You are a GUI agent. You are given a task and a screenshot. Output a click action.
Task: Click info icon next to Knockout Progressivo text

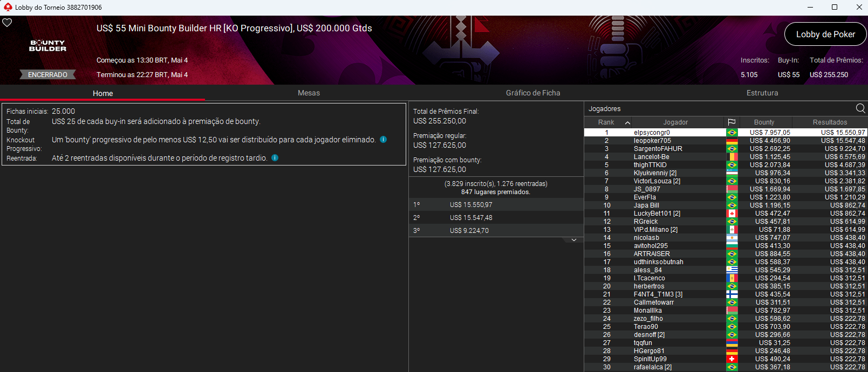tap(383, 140)
